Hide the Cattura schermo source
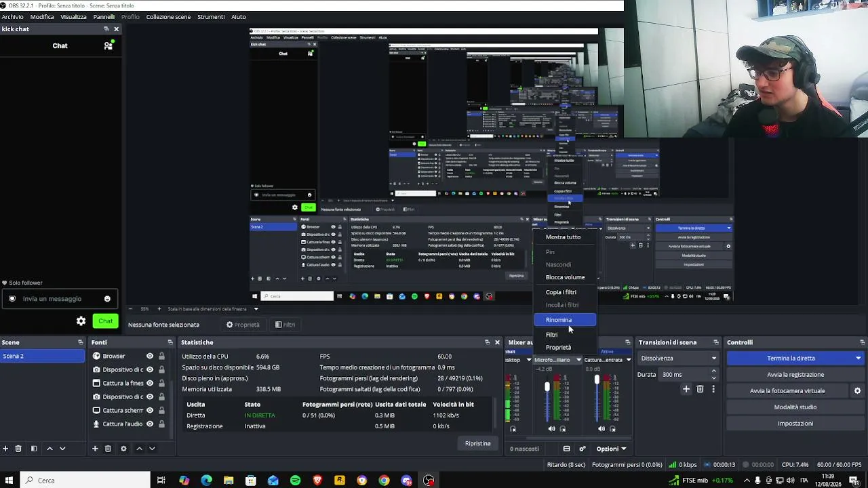Screen dimensions: 868x488 [150, 410]
